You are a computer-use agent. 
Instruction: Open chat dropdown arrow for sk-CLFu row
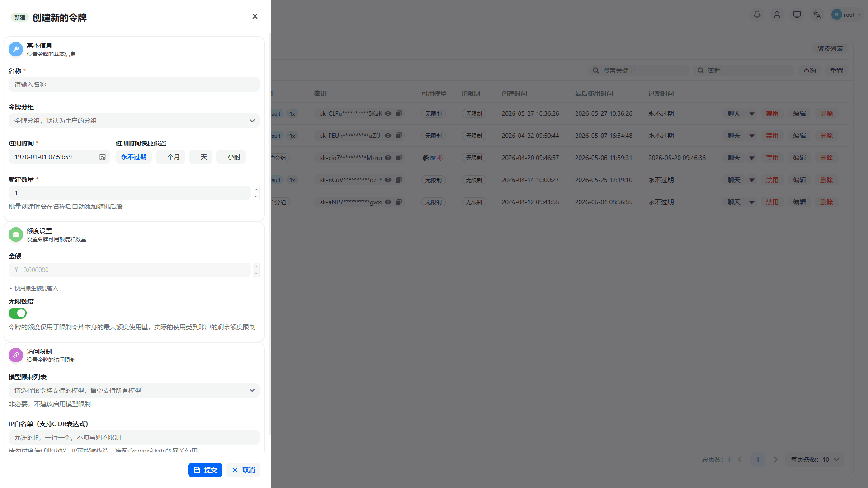click(752, 114)
